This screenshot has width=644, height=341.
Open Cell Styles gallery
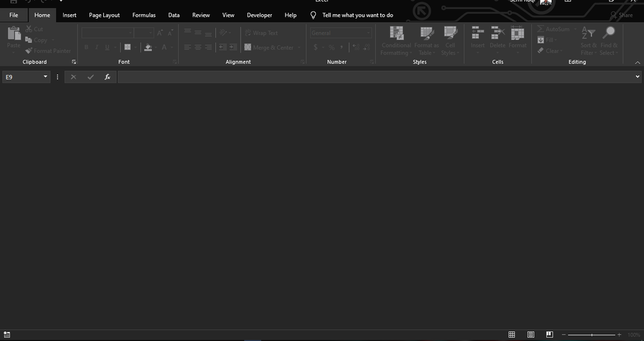pos(450,41)
